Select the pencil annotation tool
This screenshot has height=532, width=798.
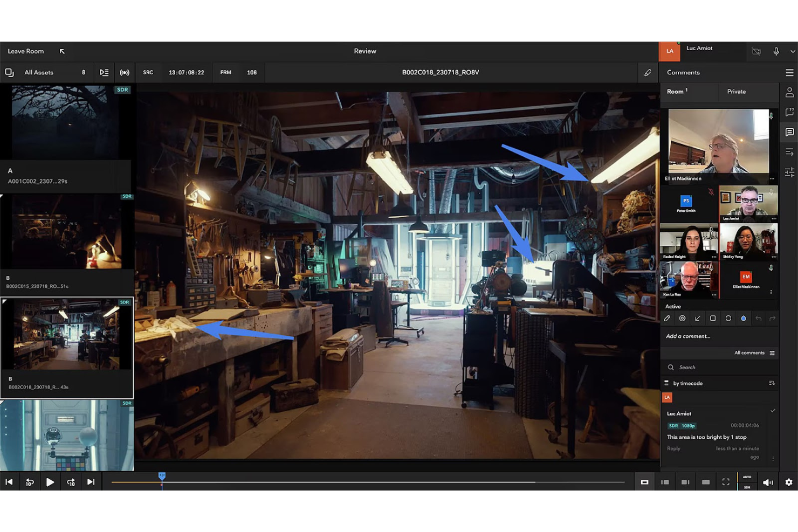coord(667,318)
